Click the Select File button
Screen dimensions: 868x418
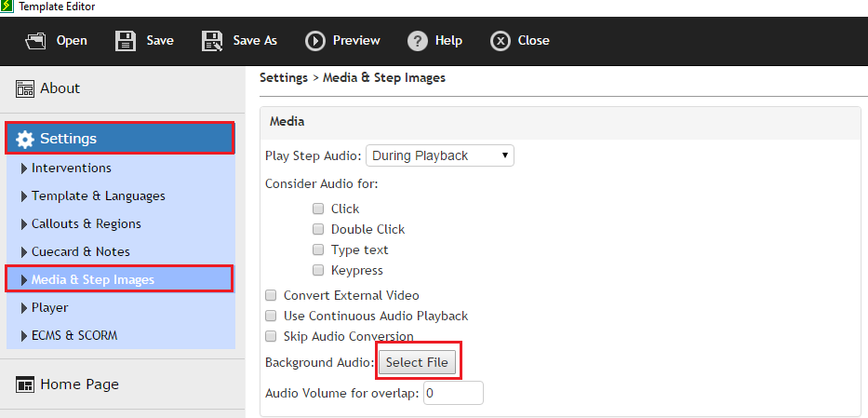(x=417, y=361)
